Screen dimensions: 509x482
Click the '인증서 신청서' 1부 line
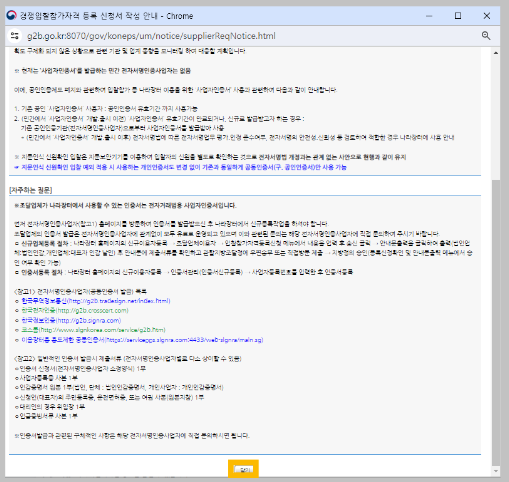pyautogui.click(x=80, y=368)
